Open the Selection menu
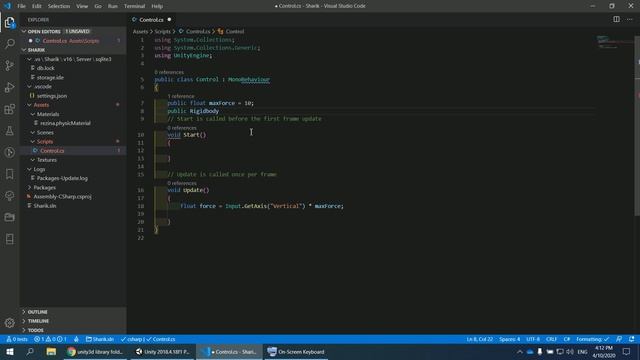 click(59, 6)
